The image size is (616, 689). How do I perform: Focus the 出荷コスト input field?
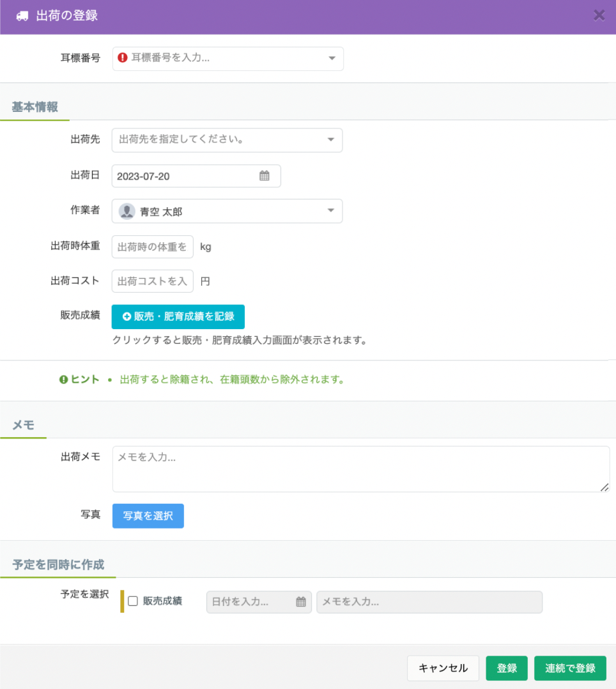coord(153,281)
